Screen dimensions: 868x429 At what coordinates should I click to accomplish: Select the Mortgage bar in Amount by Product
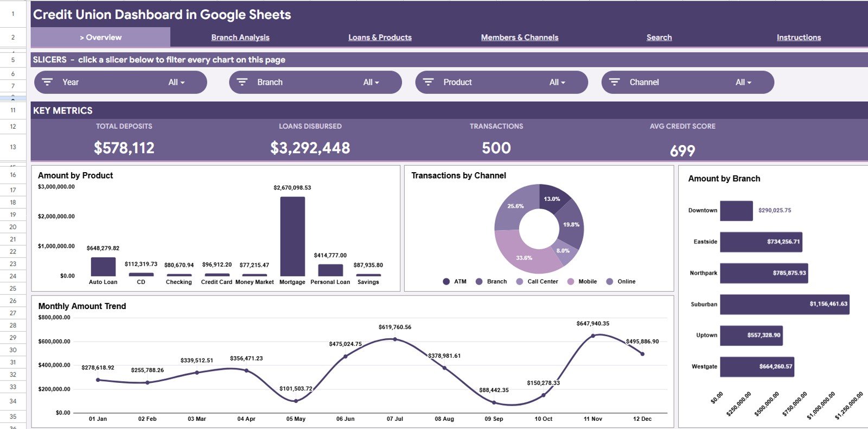292,236
